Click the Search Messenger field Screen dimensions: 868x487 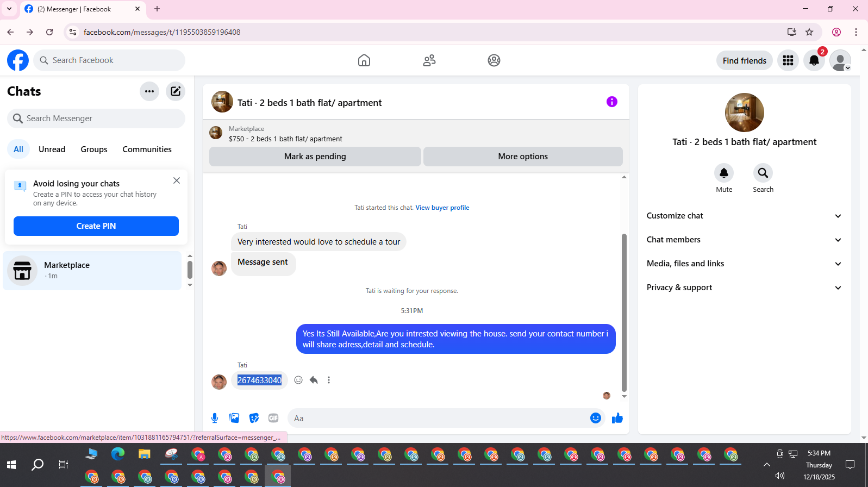(x=96, y=118)
